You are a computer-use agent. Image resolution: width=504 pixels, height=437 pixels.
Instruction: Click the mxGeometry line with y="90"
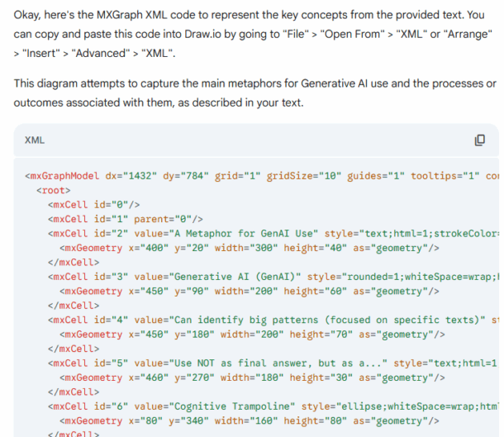click(249, 292)
